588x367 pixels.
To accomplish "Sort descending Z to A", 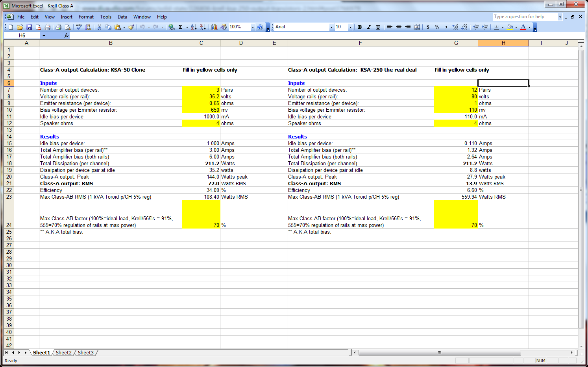I will [x=203, y=27].
